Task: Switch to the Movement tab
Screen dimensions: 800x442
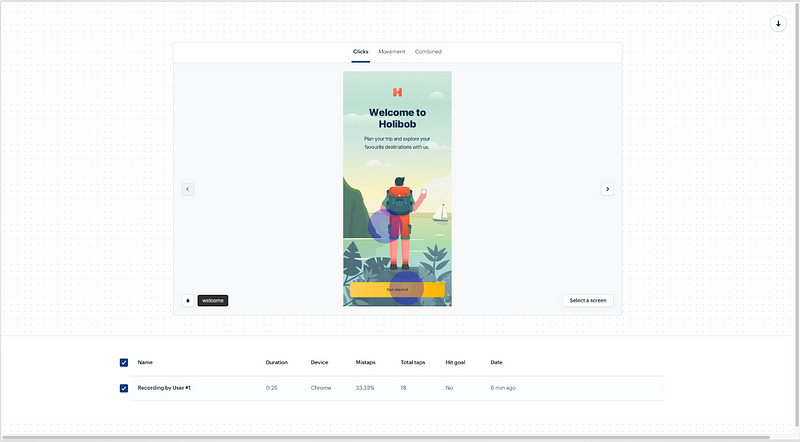Action: [392, 52]
